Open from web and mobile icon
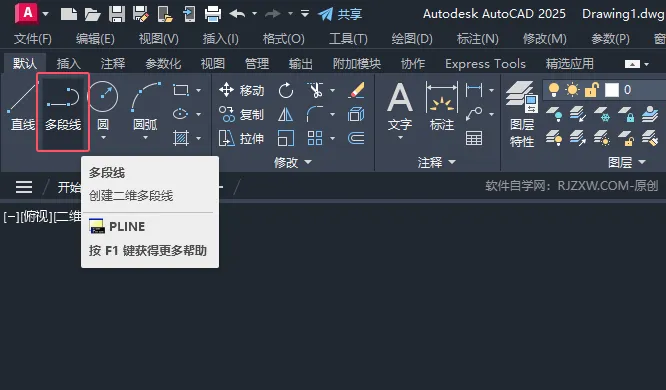Image resolution: width=666 pixels, height=390 pixels. pyautogui.click(x=165, y=14)
